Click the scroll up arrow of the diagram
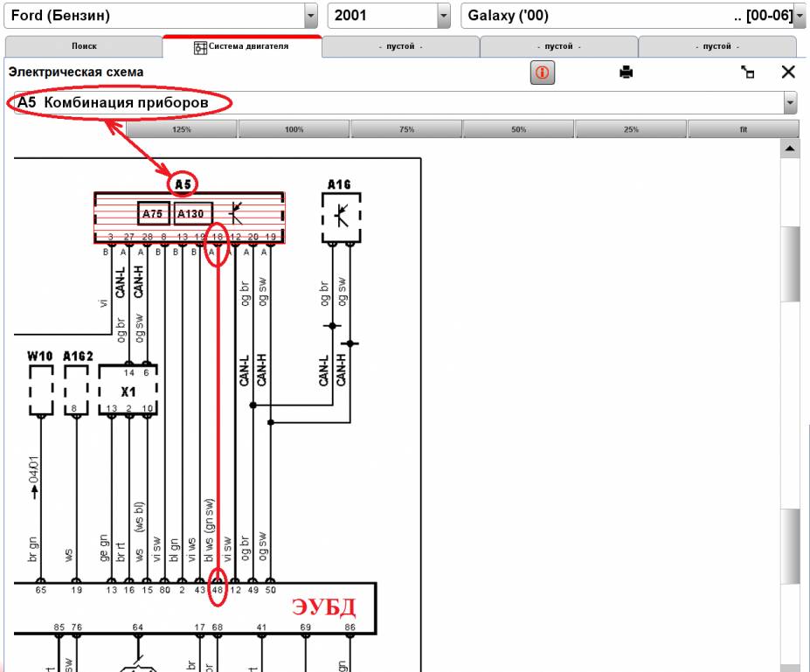Screen dimensions: 810x672 [x=791, y=150]
